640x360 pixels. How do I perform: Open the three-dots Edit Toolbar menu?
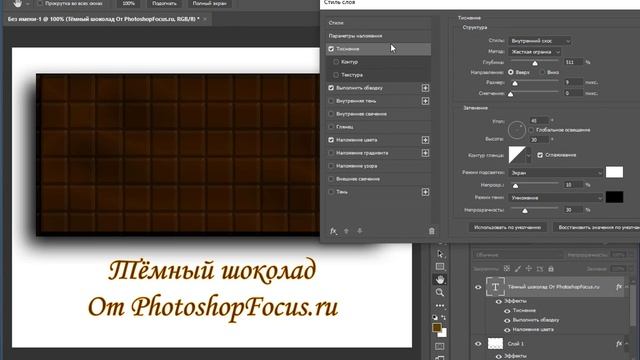click(440, 305)
